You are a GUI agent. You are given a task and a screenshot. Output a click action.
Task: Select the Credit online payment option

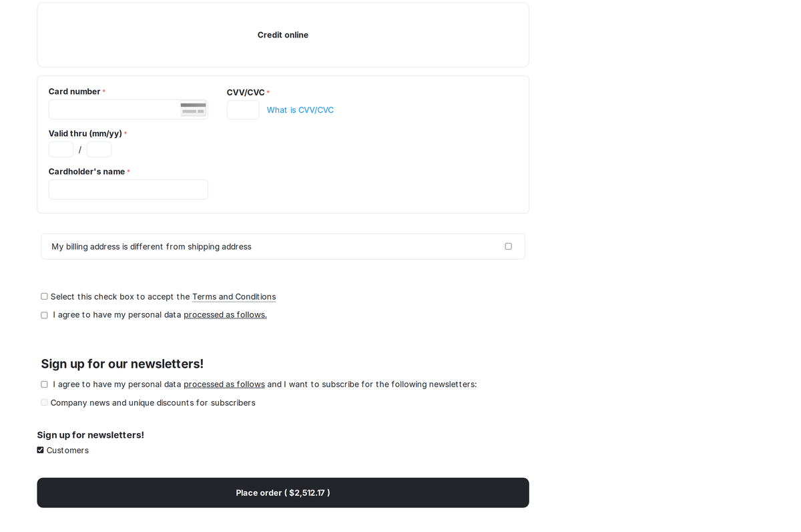pyautogui.click(x=283, y=35)
